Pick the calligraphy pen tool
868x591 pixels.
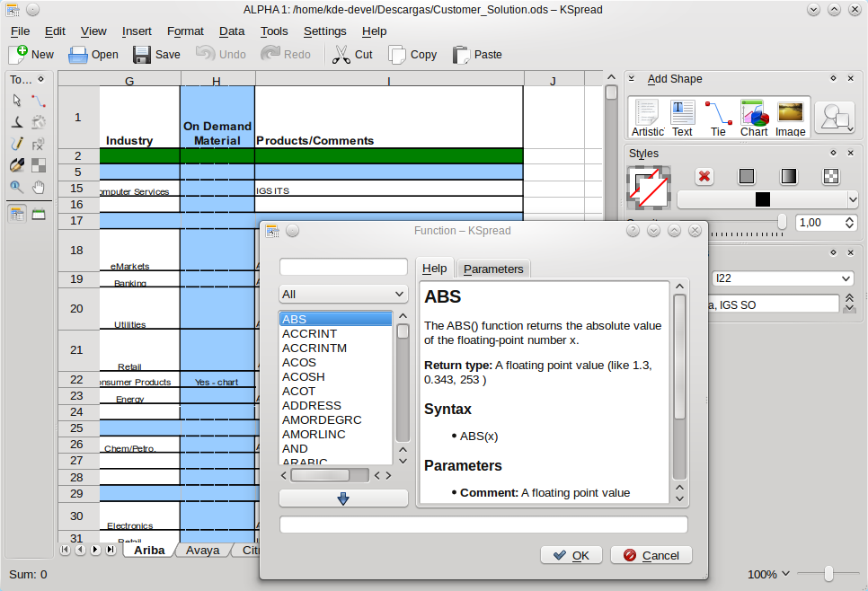click(16, 122)
